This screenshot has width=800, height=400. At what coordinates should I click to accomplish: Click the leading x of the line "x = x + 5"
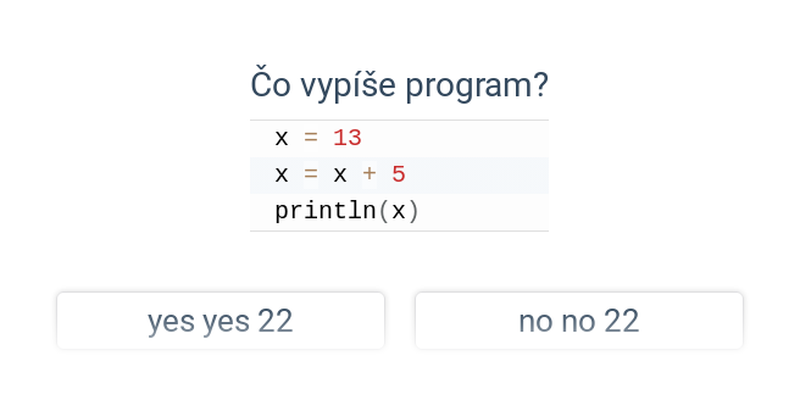282,175
